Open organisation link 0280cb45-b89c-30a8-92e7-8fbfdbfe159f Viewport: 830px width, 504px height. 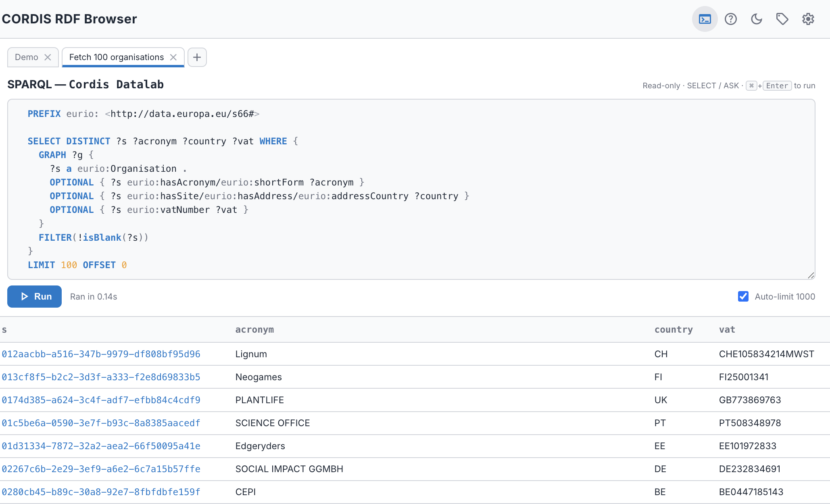click(101, 492)
